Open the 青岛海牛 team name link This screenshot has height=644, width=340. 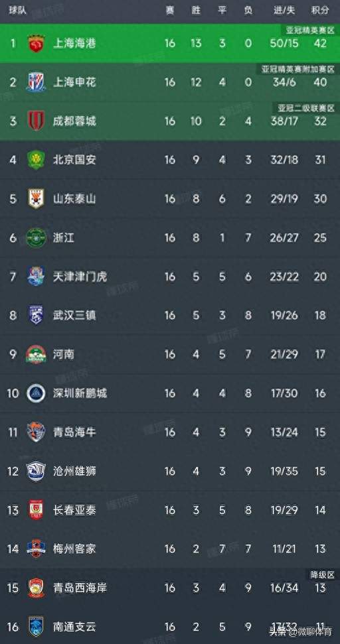tap(75, 432)
